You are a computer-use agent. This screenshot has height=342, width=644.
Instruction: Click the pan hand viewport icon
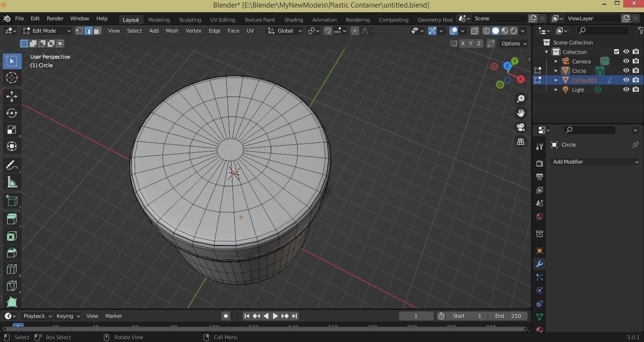tap(521, 113)
